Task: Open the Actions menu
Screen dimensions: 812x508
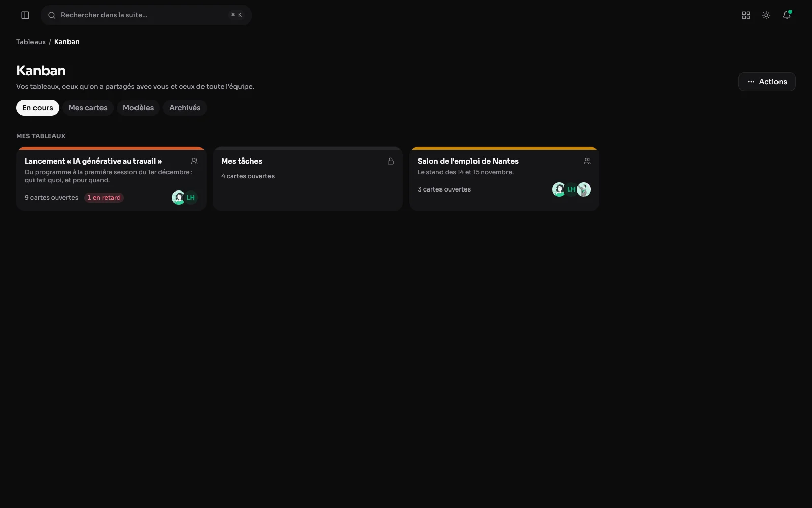Action: [x=767, y=82]
